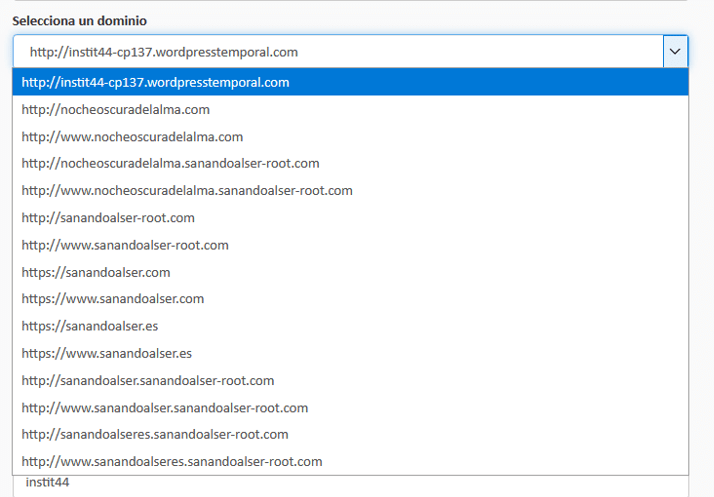
Task: Click the input field containing instit44
Action: pos(351,486)
